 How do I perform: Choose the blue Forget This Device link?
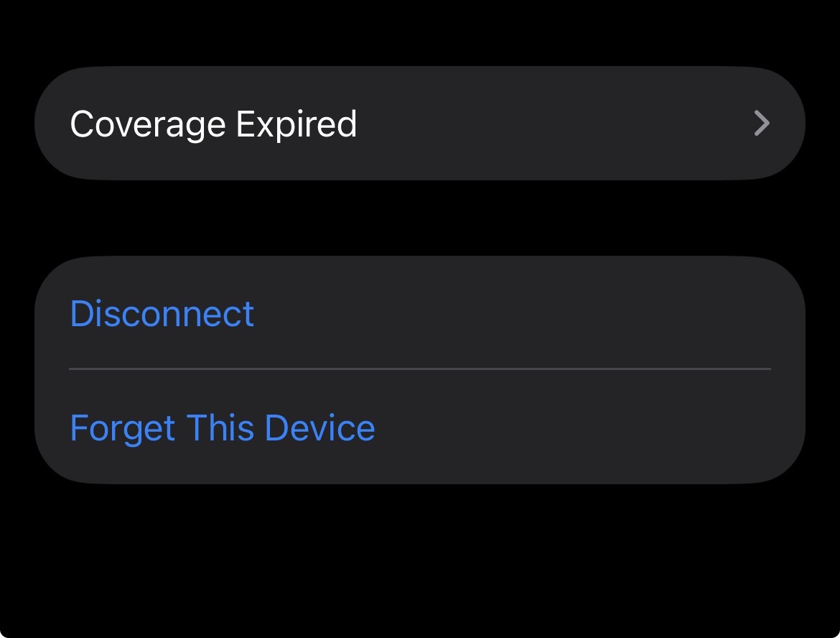click(223, 427)
